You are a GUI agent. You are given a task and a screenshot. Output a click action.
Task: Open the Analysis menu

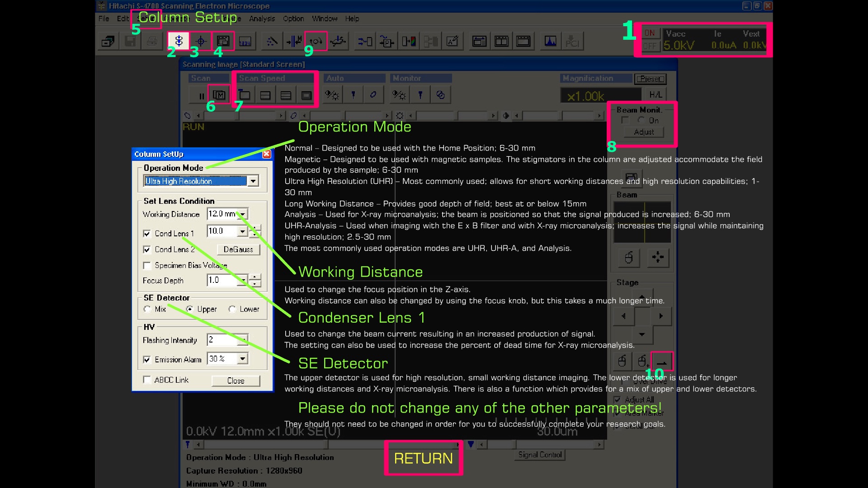pyautogui.click(x=262, y=19)
